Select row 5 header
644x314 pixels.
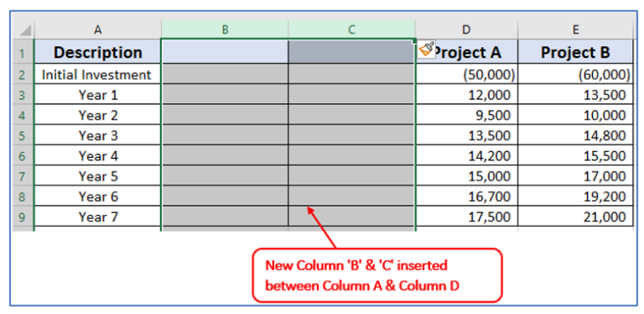pos(23,135)
